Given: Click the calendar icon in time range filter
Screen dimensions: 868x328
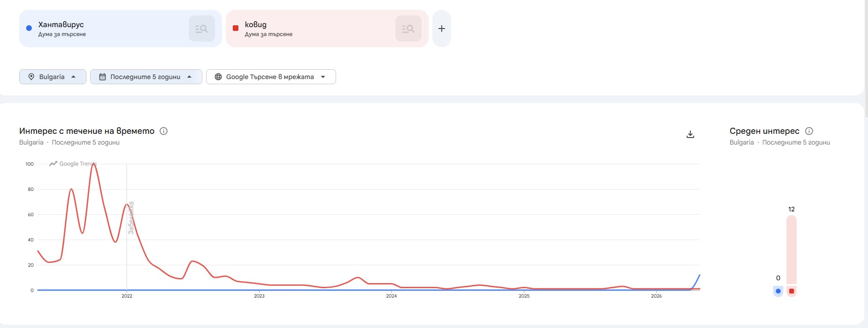Looking at the screenshot, I should (x=102, y=77).
